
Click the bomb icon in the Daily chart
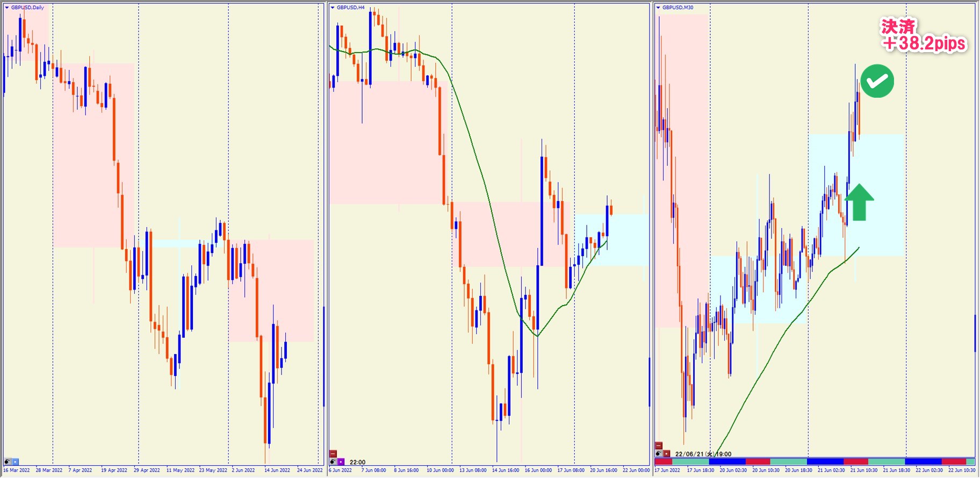click(8, 461)
